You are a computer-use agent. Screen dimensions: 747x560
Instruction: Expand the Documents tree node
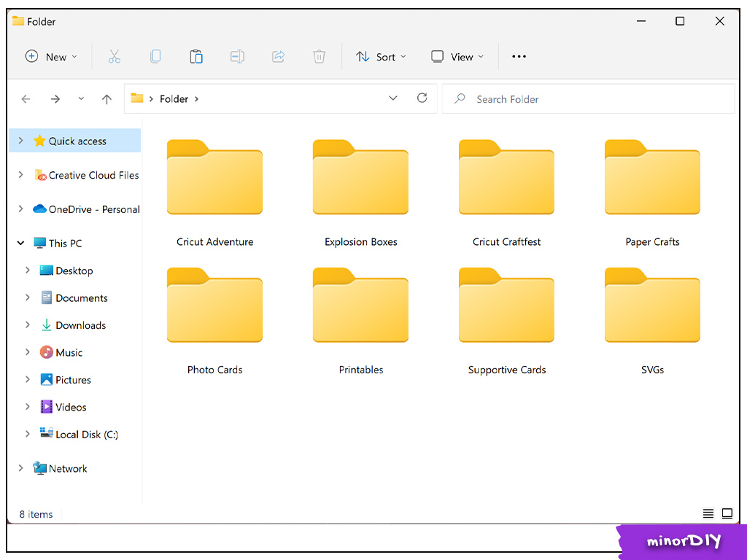point(28,297)
